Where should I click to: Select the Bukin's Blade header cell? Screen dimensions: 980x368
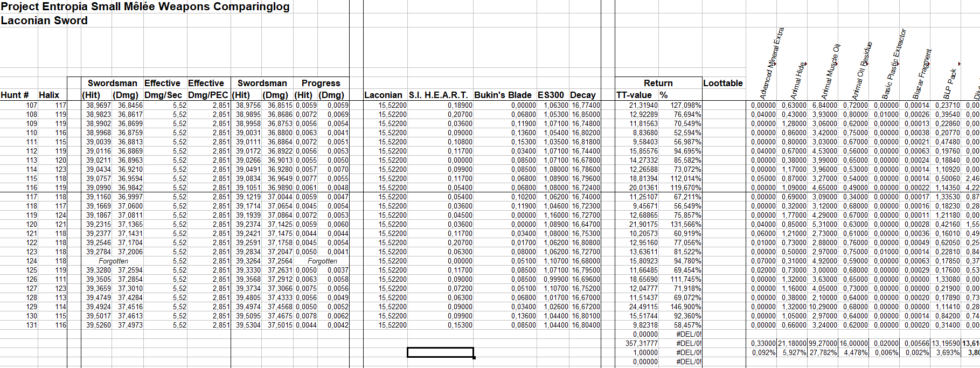[503, 95]
